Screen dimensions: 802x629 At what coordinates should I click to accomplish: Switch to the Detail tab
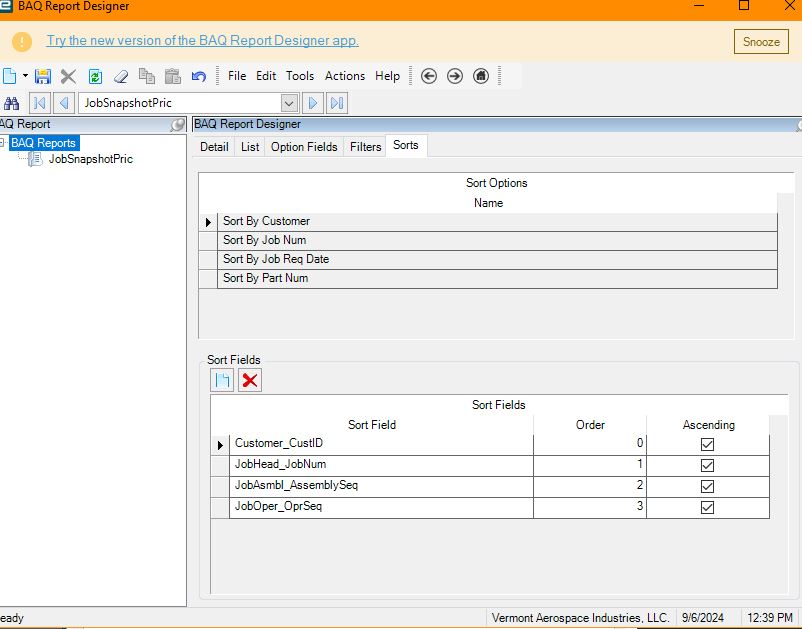point(214,147)
